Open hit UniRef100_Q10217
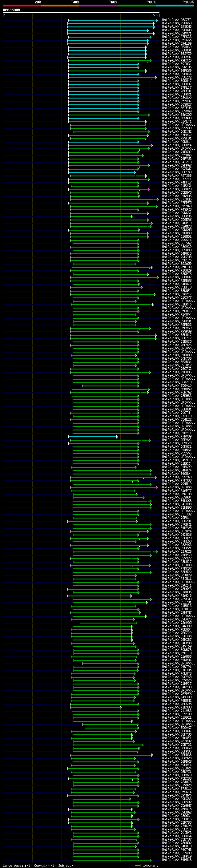Screen dimensions: 197x868 click(x=177, y=294)
